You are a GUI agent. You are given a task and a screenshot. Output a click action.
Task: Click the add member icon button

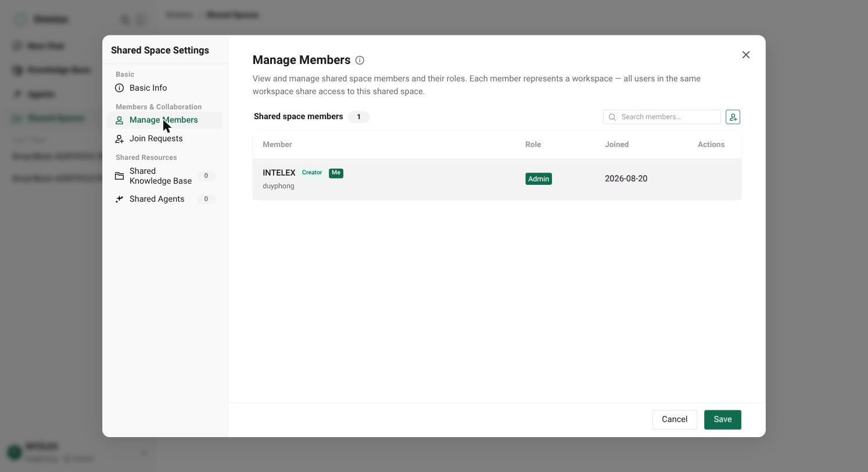[733, 117]
